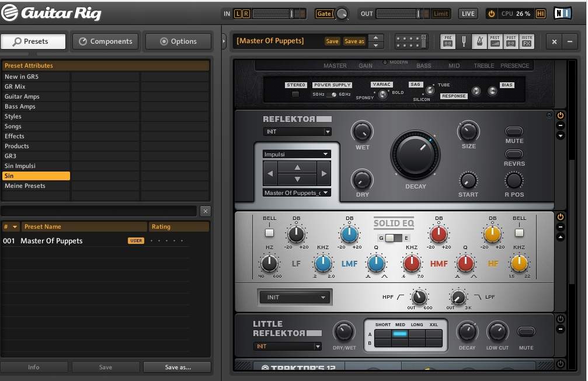The width and height of the screenshot is (588, 381).
Task: Toggle the output Limit button
Action: click(x=441, y=14)
